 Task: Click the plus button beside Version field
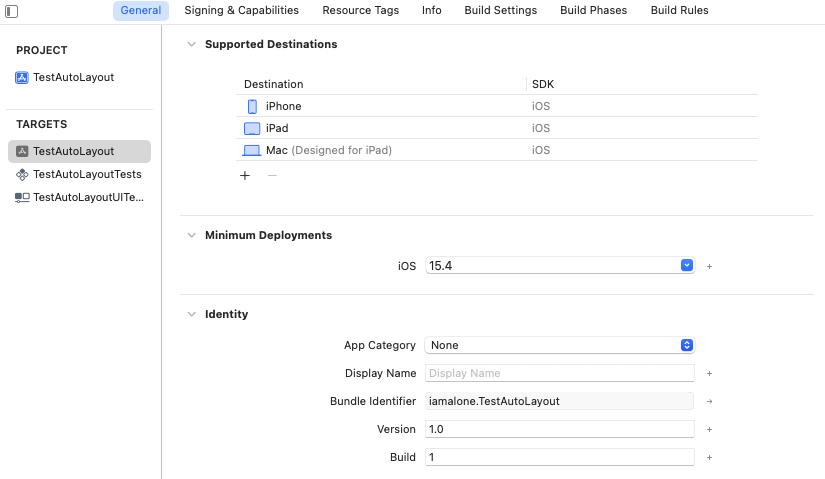coord(709,429)
